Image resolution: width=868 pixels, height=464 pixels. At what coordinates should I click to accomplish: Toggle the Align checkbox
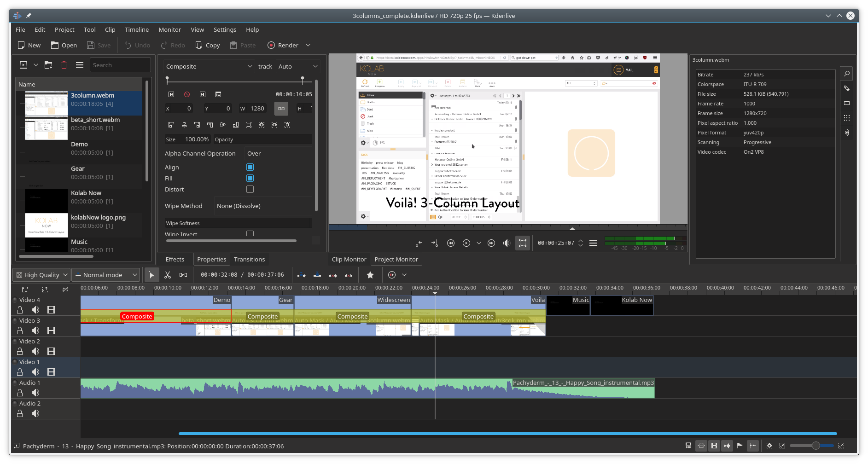coord(250,167)
